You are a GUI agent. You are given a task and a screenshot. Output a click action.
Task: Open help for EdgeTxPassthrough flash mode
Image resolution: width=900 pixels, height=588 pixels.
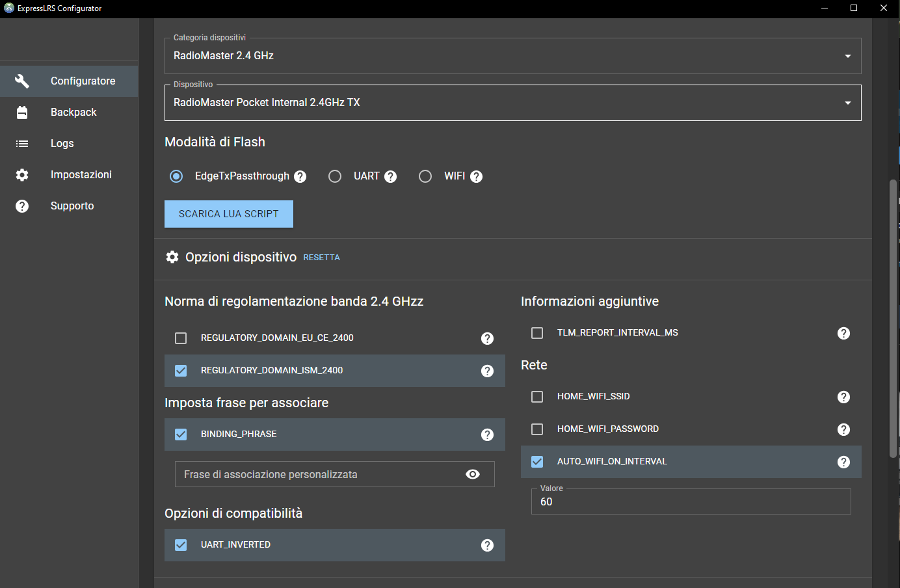300,176
